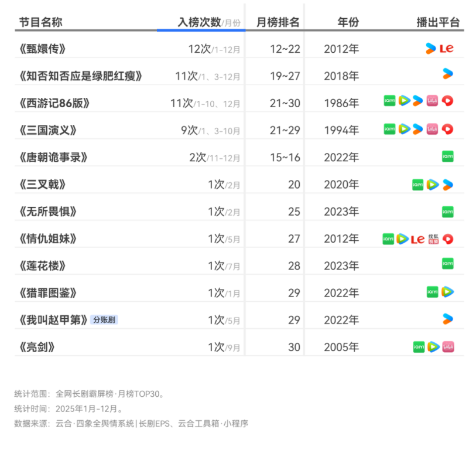
Task: Select the iQIYI icon for 《莲花楼》
Action: (447, 265)
